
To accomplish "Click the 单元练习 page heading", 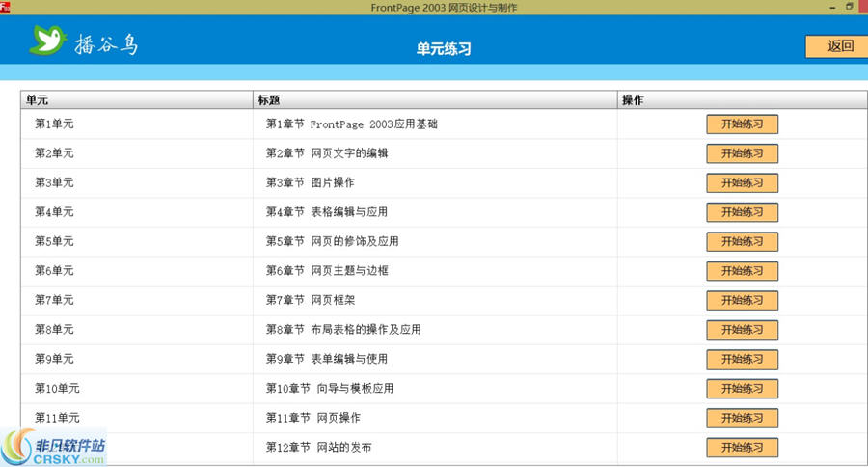I will click(444, 48).
